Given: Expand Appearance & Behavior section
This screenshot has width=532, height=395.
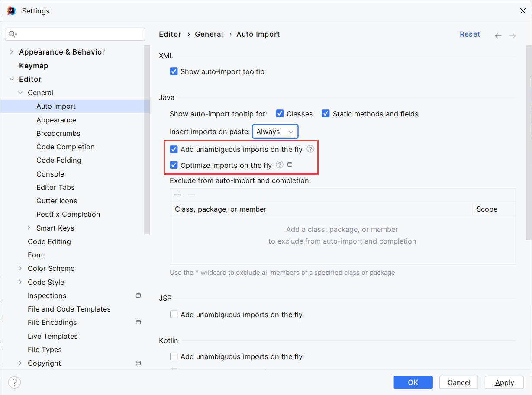Looking at the screenshot, I should (x=12, y=52).
